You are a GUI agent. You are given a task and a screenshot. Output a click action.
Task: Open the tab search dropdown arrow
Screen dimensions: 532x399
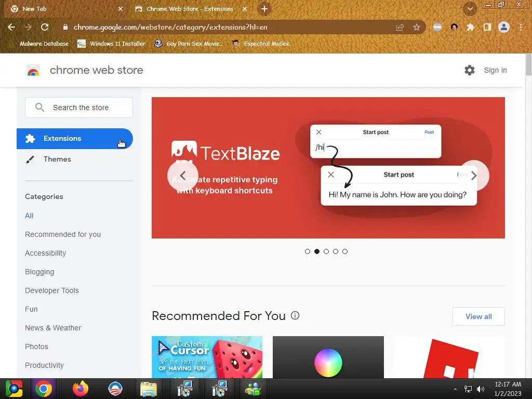tap(470, 9)
